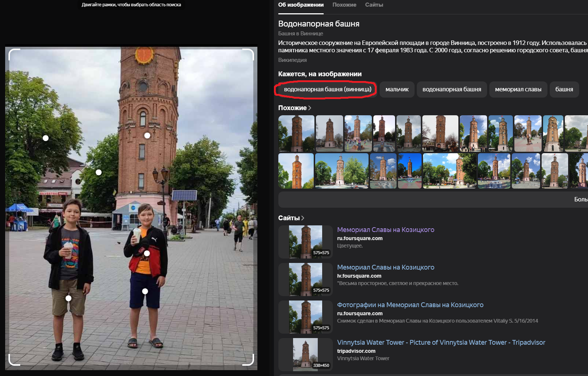Click the «Башня в Виннице» subtitle

tap(301, 34)
